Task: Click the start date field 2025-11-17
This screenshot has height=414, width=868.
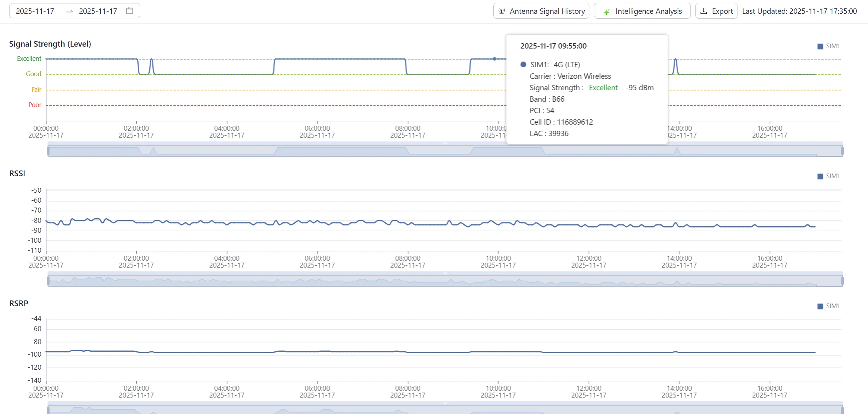Action: tap(35, 11)
